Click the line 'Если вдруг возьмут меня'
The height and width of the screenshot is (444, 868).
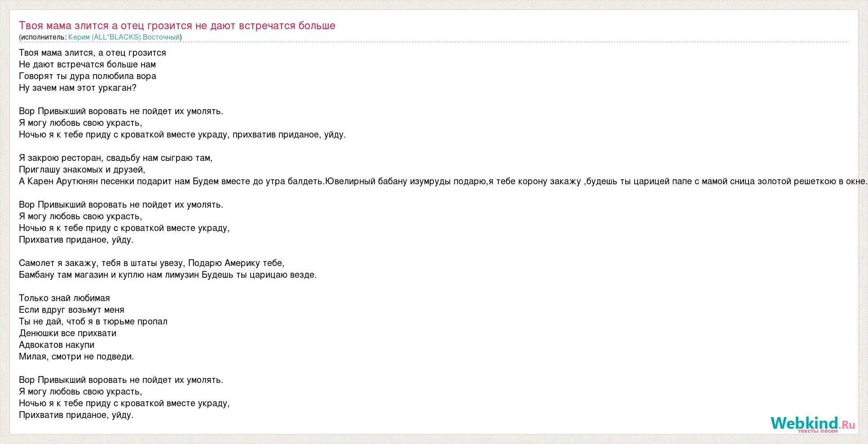pyautogui.click(x=71, y=310)
